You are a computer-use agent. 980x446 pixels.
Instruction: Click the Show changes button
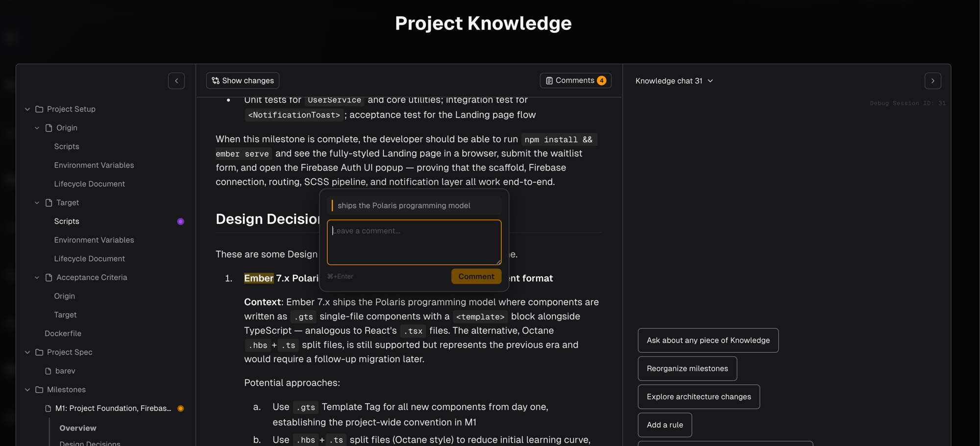click(x=243, y=80)
